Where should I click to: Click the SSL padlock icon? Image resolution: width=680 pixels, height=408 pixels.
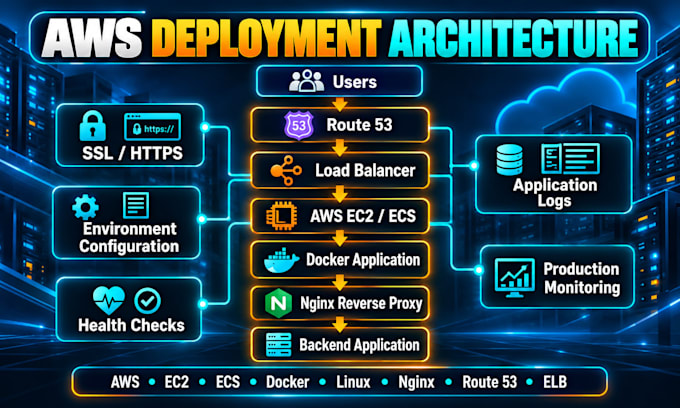point(93,126)
